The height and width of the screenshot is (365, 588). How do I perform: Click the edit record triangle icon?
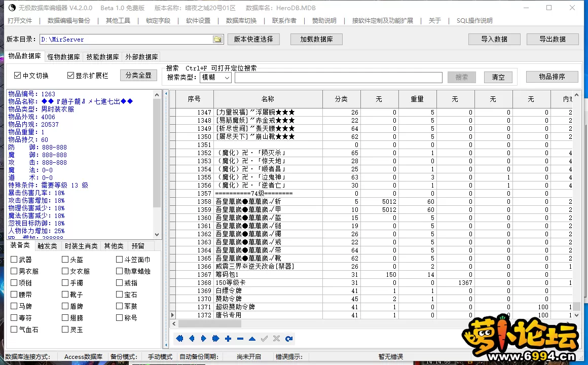coord(252,339)
